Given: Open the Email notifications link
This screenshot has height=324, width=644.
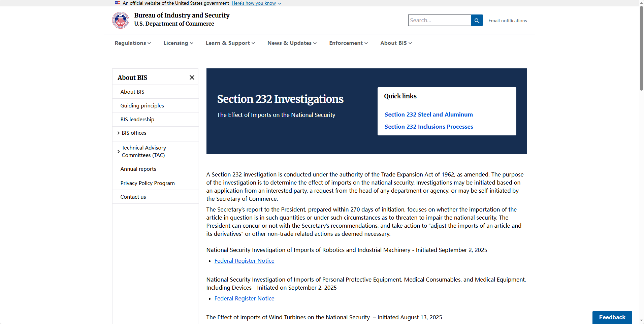Looking at the screenshot, I should (507, 21).
